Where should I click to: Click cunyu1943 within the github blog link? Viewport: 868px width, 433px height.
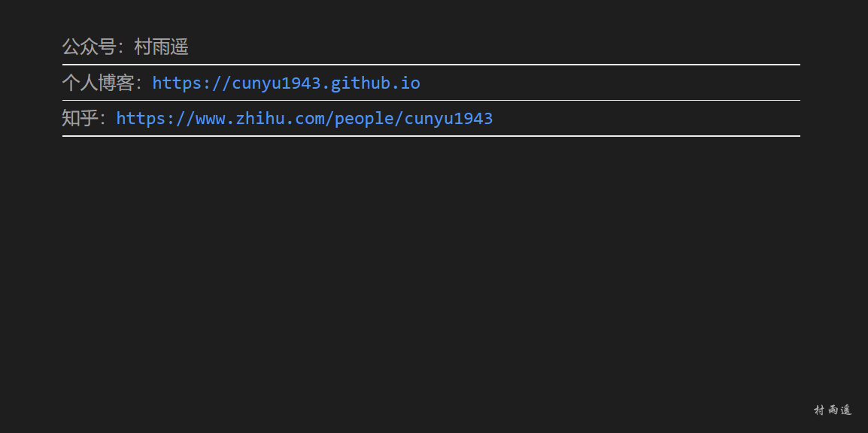[276, 83]
